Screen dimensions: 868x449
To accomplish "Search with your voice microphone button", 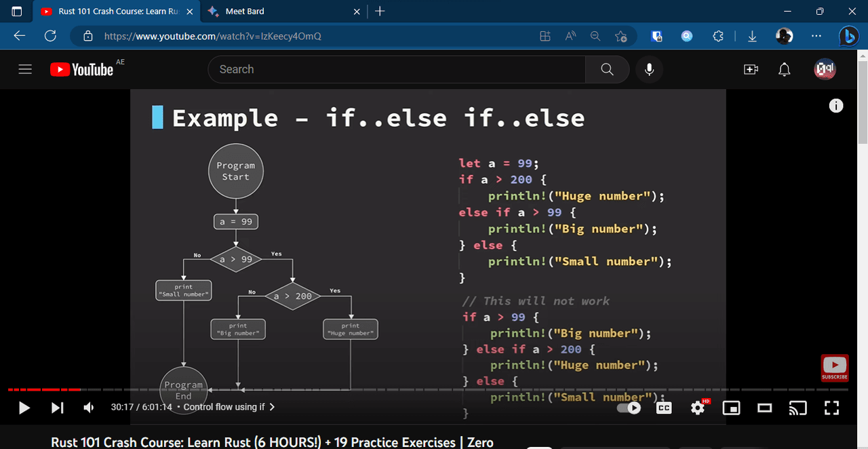I will (649, 69).
